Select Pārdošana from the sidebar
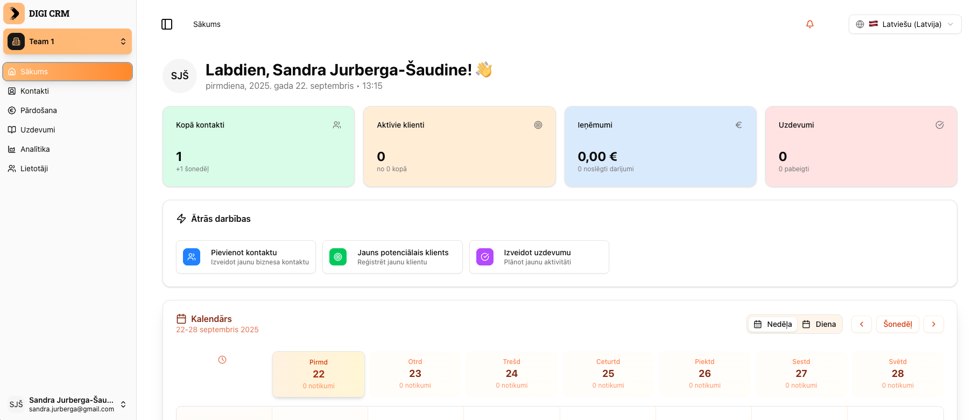 37,110
